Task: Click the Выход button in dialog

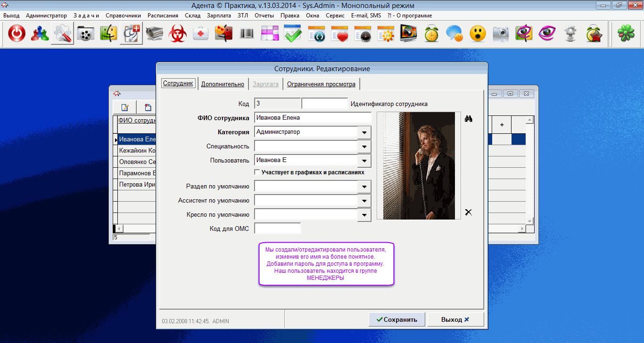Action: click(x=454, y=319)
